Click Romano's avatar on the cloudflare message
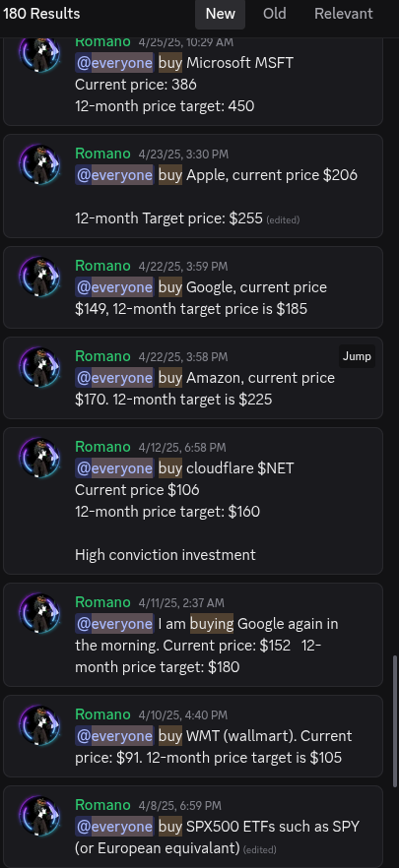Viewport: 399px width, 868px height. click(39, 458)
